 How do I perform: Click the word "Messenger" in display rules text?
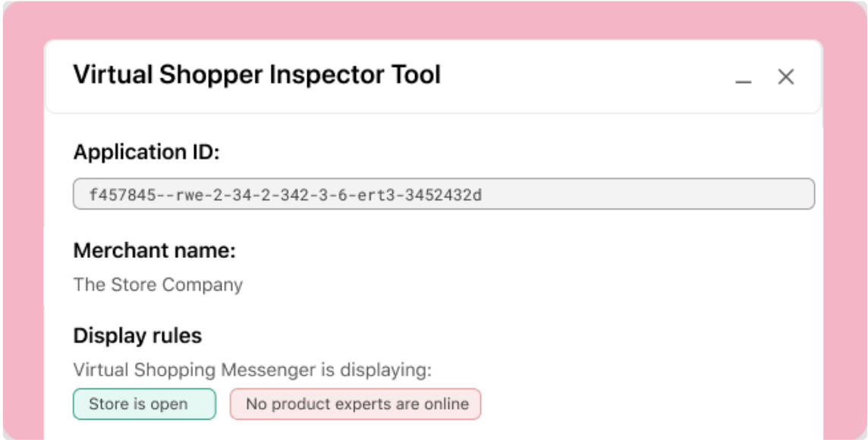click(269, 369)
